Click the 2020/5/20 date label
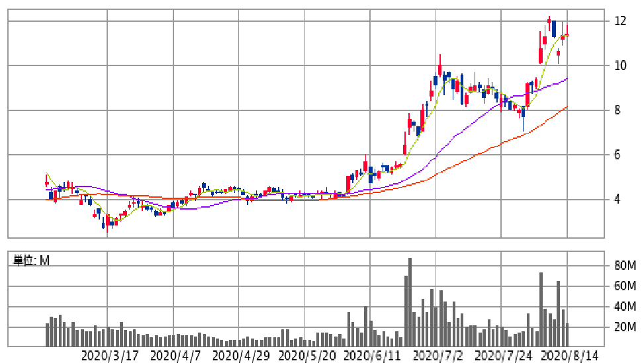 pyautogui.click(x=306, y=355)
